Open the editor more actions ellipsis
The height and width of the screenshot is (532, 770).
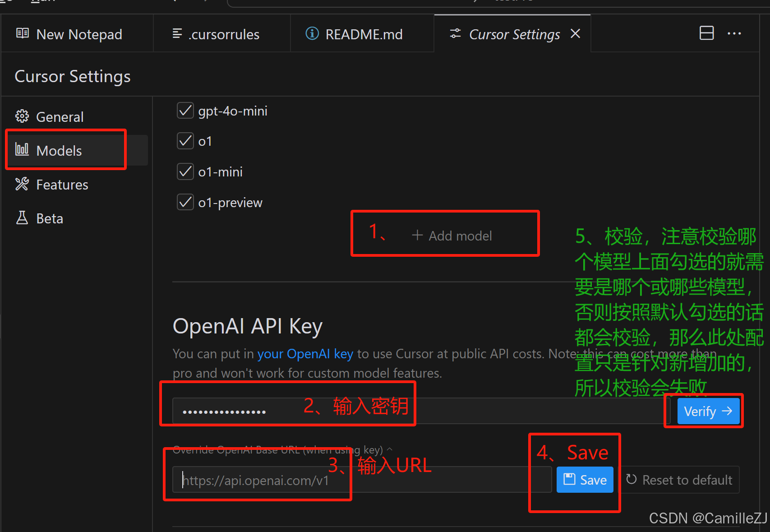point(734,33)
